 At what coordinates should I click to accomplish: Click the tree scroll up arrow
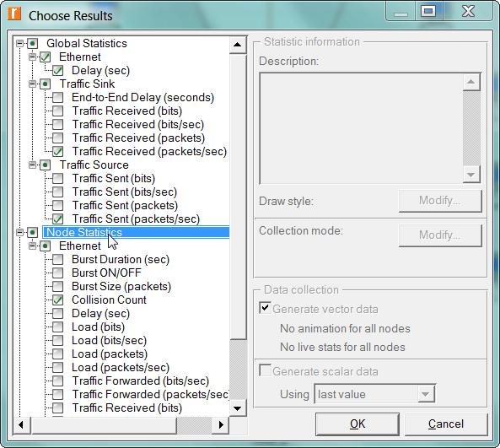[238, 45]
